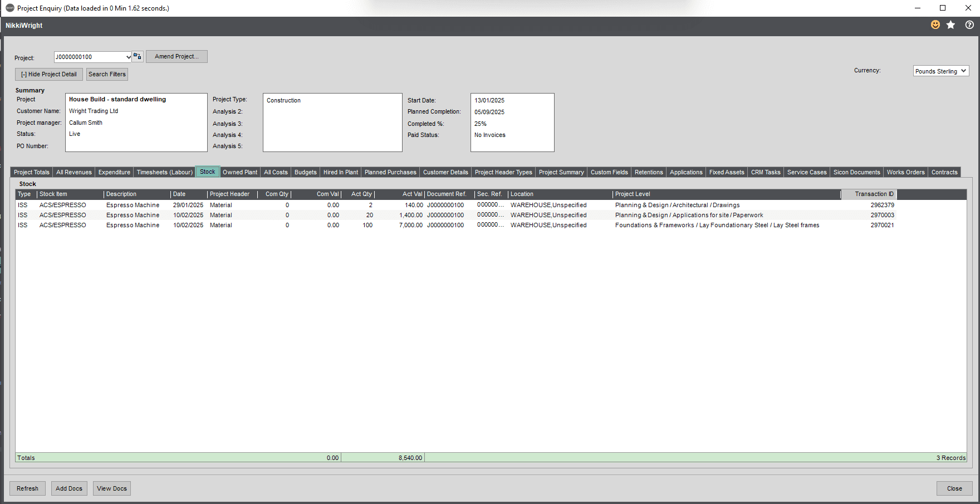This screenshot has width=980, height=504.
Task: Open the Currency dropdown showing Pounds Sterling
Action: coord(941,71)
